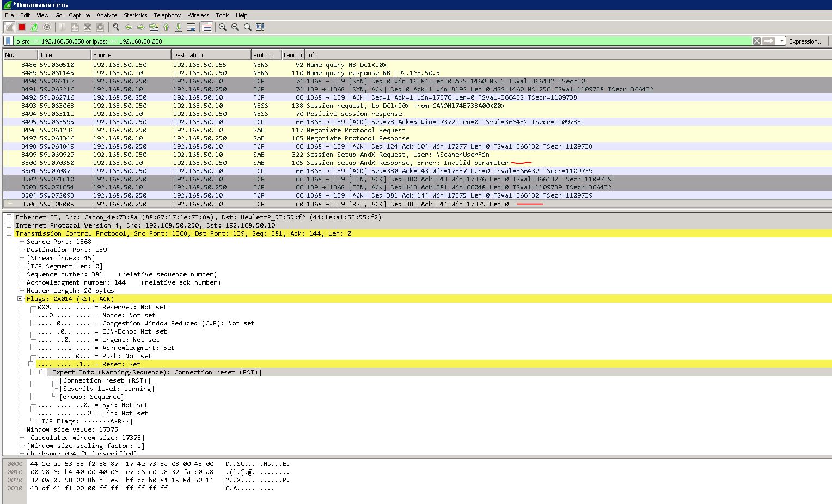Go to the first packet arrow icon

pyautogui.click(x=166, y=27)
